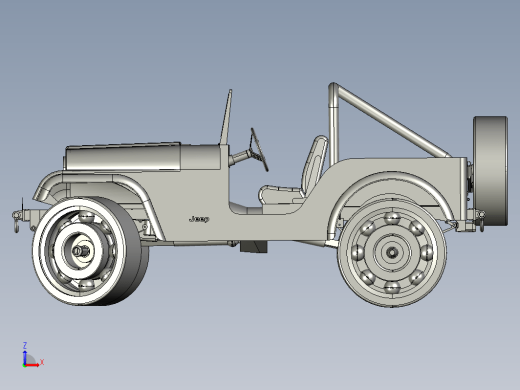Select the engine hood panel

[x=123, y=157]
